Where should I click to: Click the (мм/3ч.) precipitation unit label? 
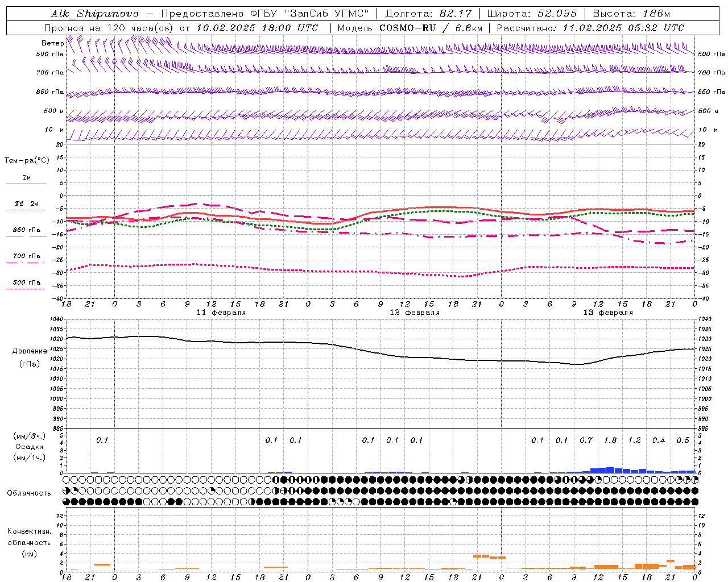point(30,436)
